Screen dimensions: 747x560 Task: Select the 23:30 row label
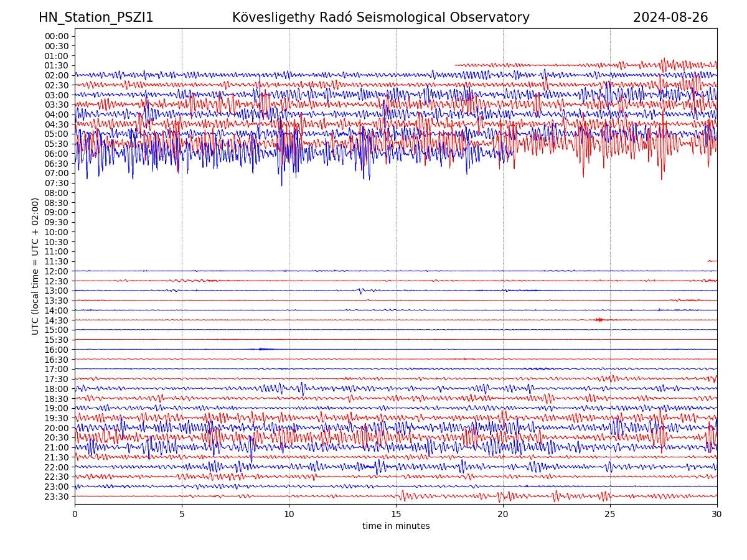(x=56, y=497)
